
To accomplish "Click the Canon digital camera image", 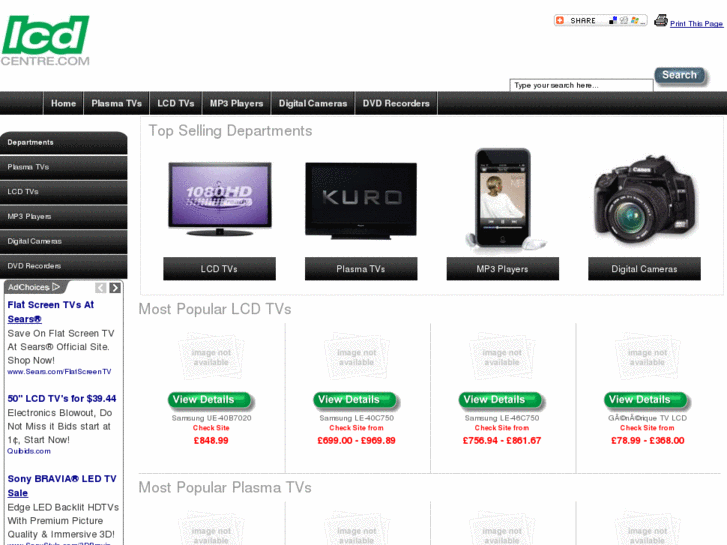I will coord(644,200).
